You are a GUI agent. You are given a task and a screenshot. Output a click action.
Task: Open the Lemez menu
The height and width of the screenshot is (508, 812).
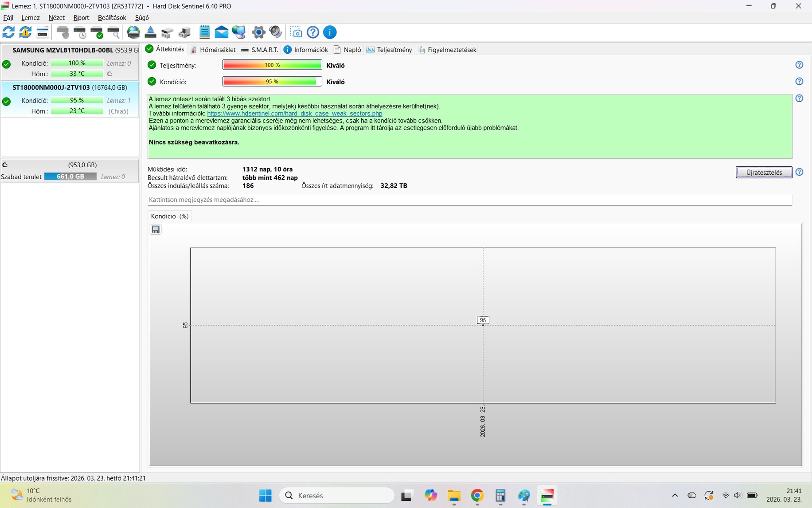(31, 18)
